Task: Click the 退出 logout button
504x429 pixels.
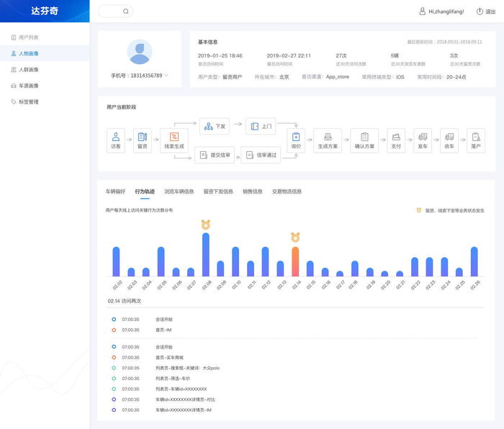Action: click(x=485, y=12)
